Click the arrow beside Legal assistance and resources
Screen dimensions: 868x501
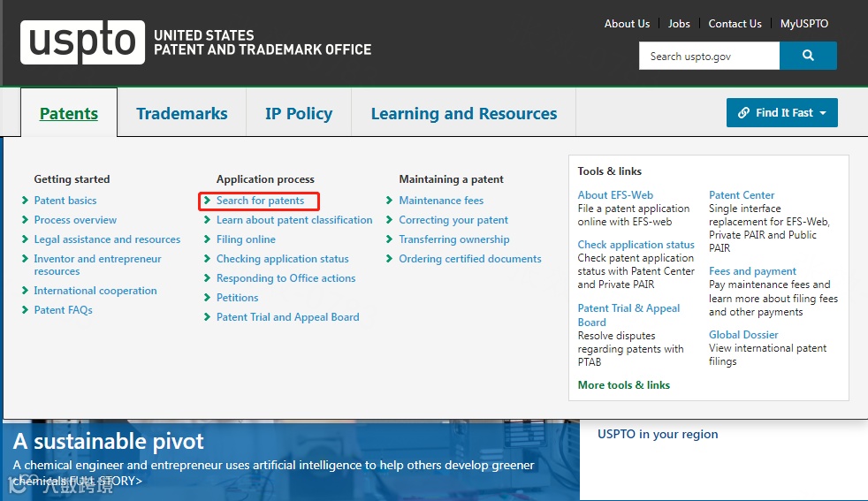pyautogui.click(x=25, y=239)
